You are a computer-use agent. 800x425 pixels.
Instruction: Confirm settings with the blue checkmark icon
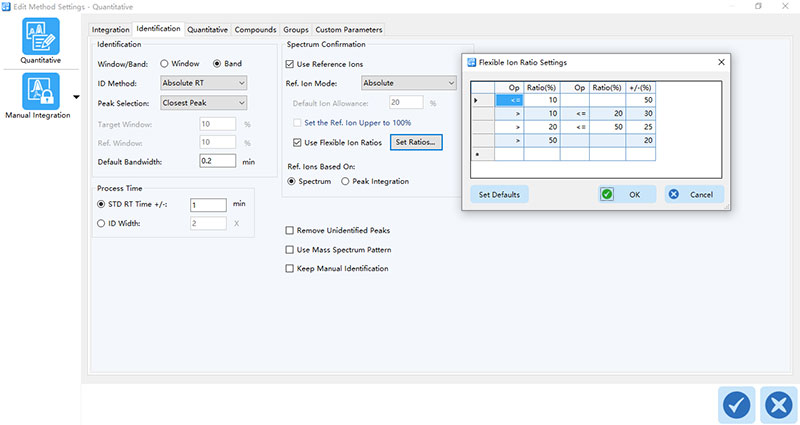pos(736,403)
